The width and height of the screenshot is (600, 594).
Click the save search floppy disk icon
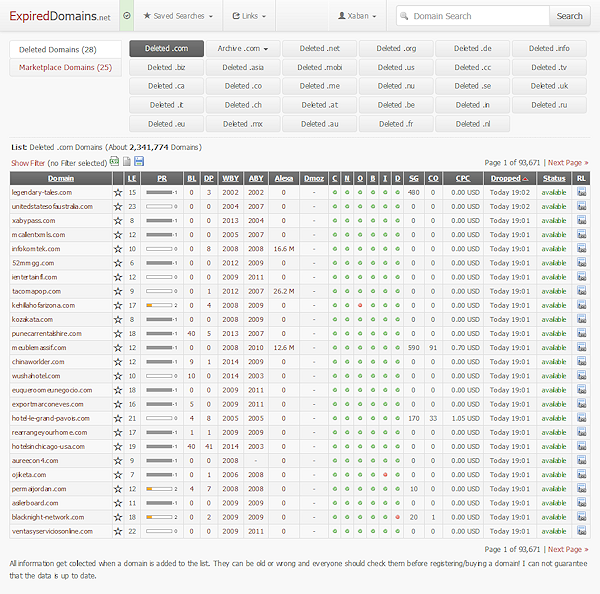point(139,161)
